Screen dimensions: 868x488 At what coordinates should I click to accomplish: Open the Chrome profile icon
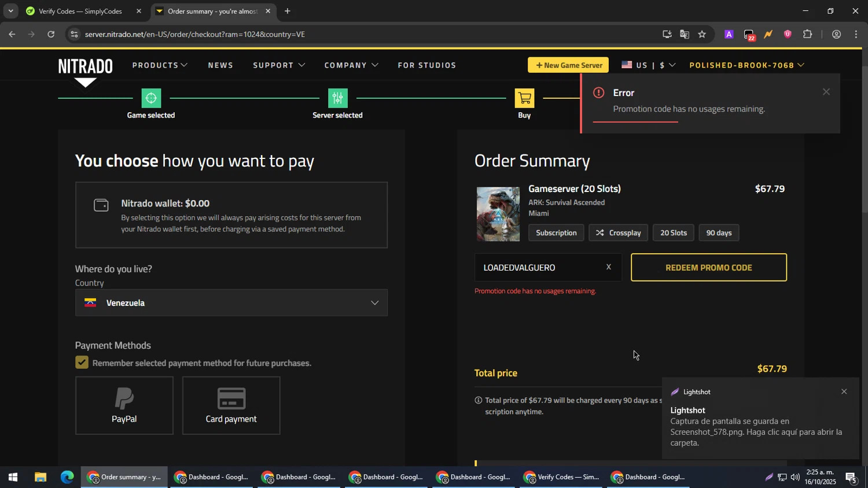(836, 34)
